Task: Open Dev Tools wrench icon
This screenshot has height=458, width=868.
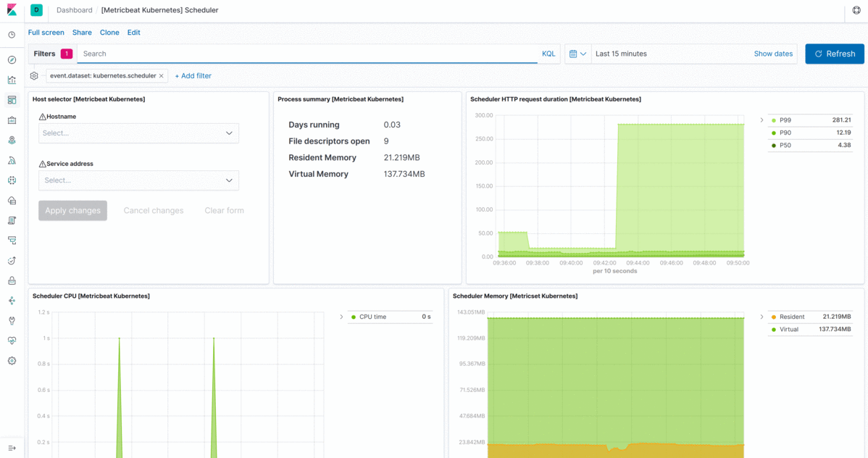Action: (x=12, y=320)
